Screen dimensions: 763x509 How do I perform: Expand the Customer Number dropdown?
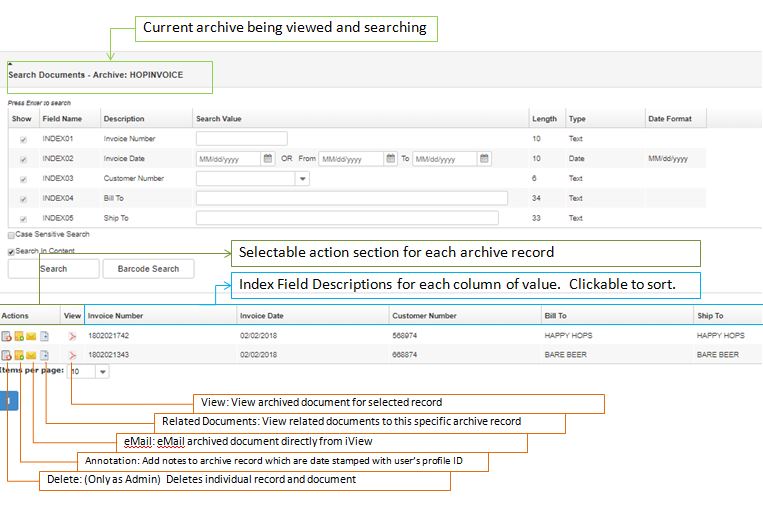[302, 178]
